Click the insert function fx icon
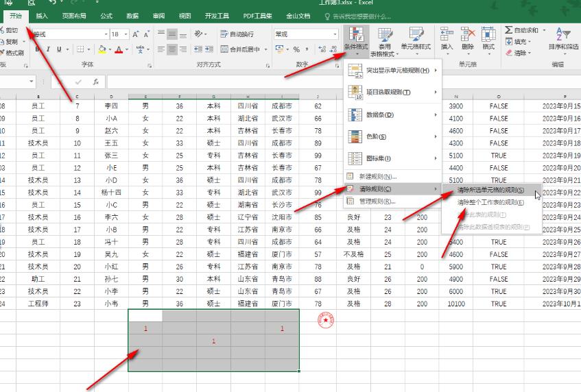The height and width of the screenshot is (392, 581). coord(96,82)
